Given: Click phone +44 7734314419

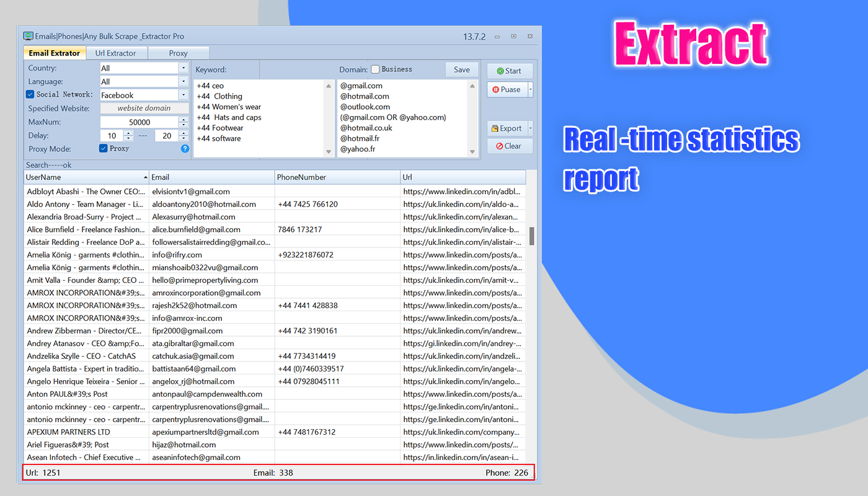Looking at the screenshot, I should pos(307,356).
